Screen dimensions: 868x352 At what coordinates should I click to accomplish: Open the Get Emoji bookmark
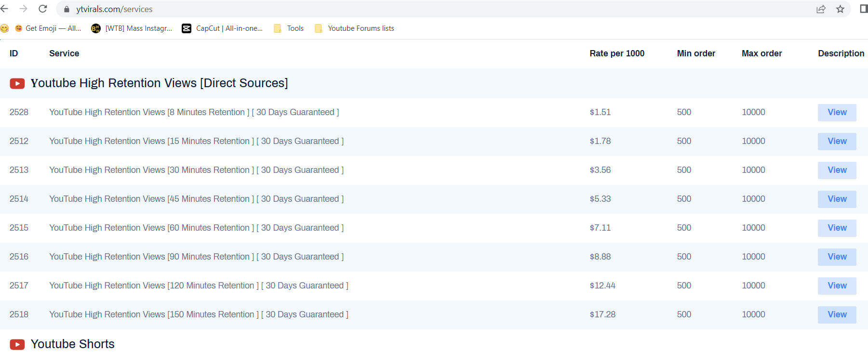48,28
